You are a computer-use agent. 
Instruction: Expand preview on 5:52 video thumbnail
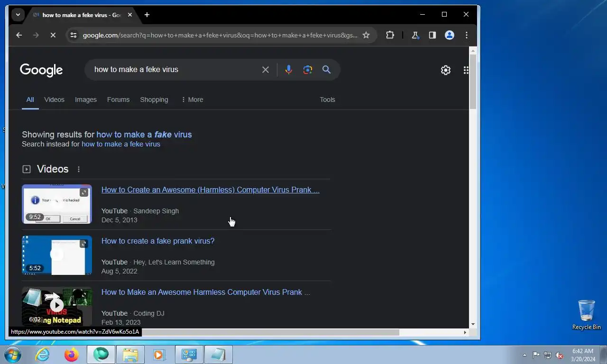(x=84, y=244)
